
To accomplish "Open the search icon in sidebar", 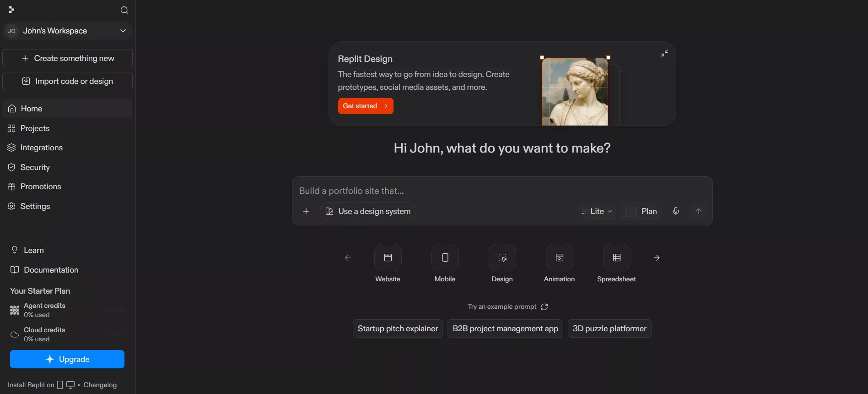I will (x=124, y=10).
